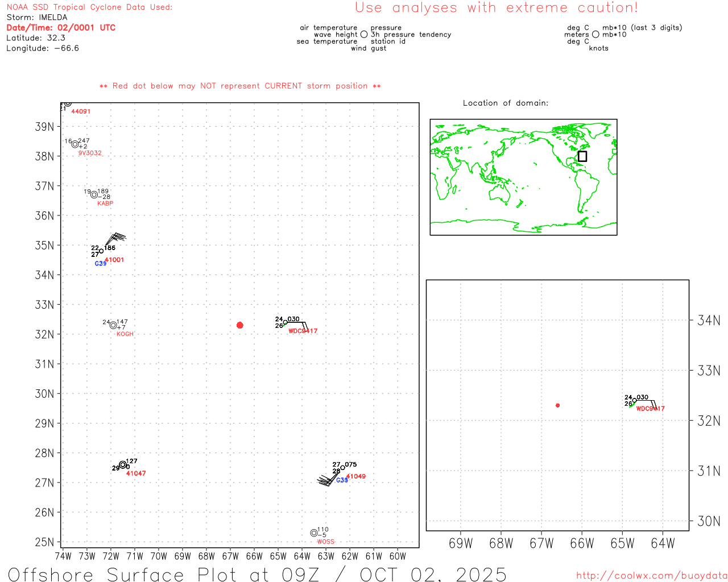Viewport: 728px width, 582px height.
Task: Click the 28N latitude axis label
Action: (x=45, y=453)
